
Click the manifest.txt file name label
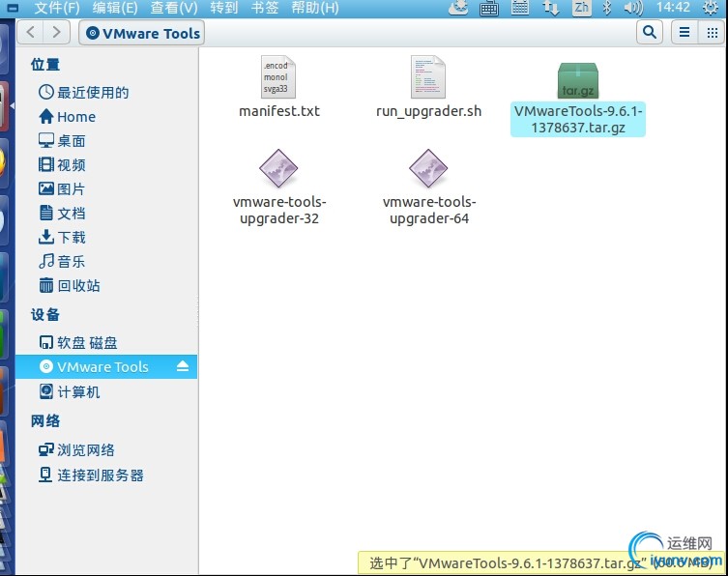pos(279,111)
